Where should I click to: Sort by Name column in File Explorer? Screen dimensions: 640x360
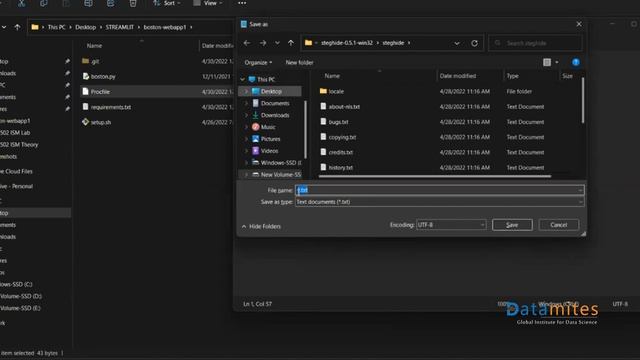tap(94, 46)
